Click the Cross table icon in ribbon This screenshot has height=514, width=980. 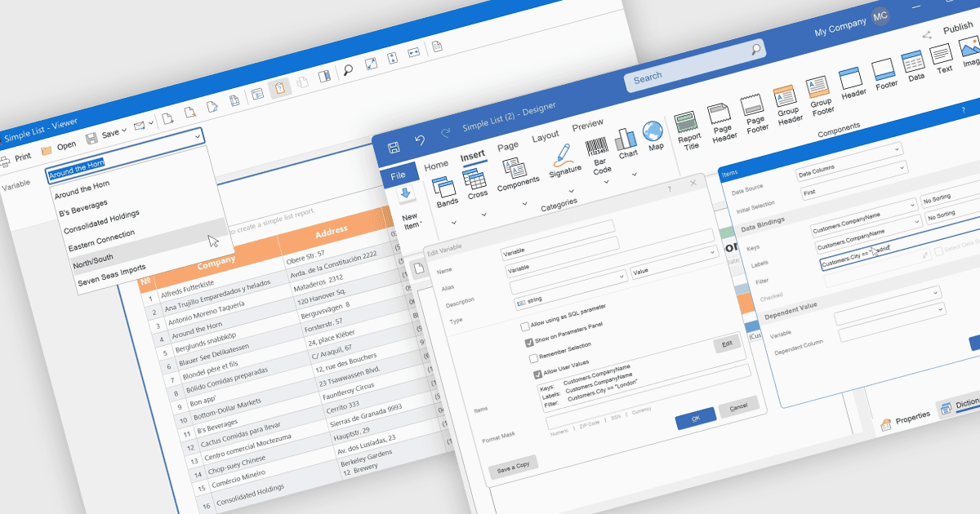(474, 179)
